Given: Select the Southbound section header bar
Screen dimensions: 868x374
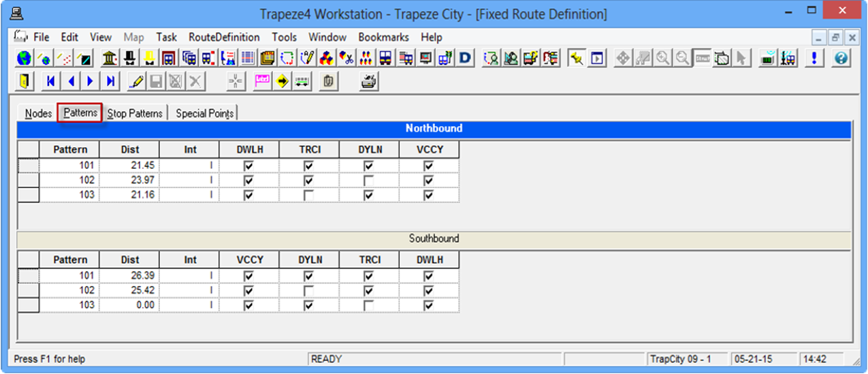Looking at the screenshot, I should coord(434,239).
